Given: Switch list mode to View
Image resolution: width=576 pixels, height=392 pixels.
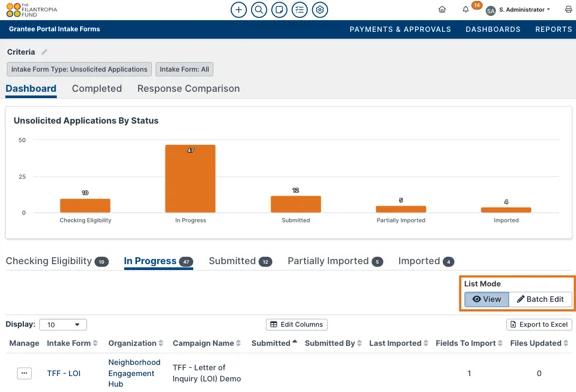Looking at the screenshot, I should pos(487,299).
